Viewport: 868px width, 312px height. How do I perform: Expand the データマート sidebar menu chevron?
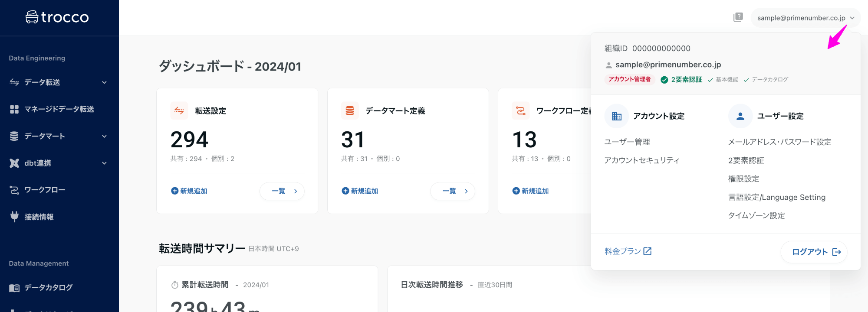[104, 136]
